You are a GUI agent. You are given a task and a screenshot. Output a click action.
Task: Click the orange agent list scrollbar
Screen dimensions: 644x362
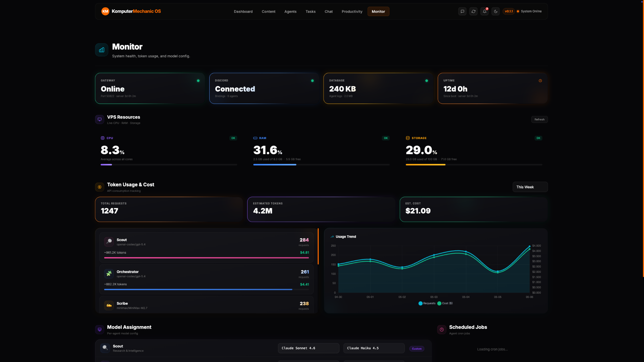[x=318, y=246]
